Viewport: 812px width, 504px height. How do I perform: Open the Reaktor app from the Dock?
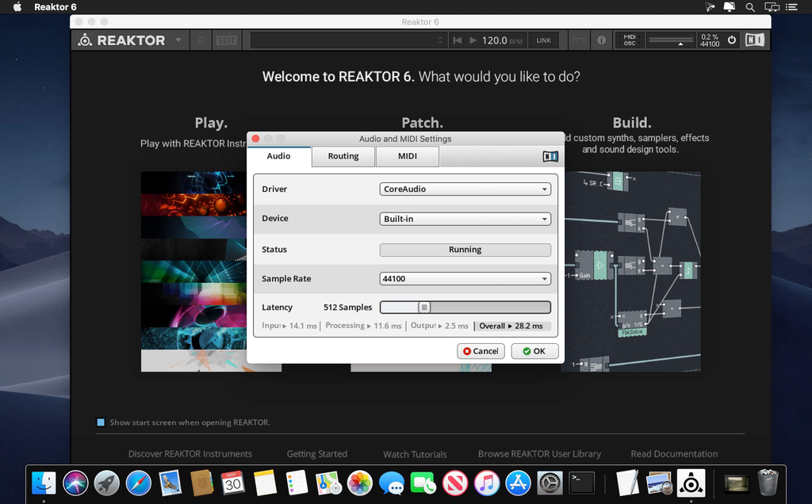691,482
